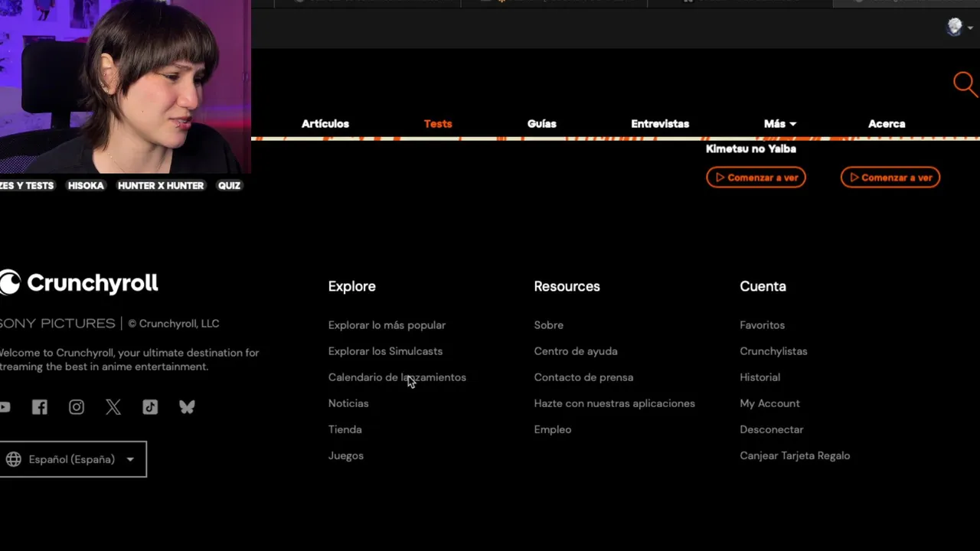This screenshot has height=551, width=980.
Task: Open Centro de ayuda link
Action: pyautogui.click(x=576, y=351)
